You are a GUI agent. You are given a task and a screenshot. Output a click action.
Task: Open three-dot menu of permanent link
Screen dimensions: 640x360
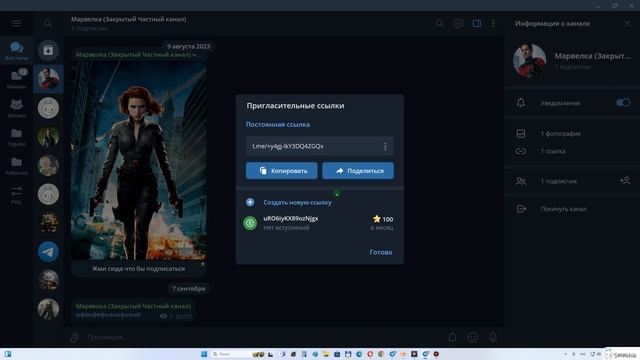tap(385, 146)
